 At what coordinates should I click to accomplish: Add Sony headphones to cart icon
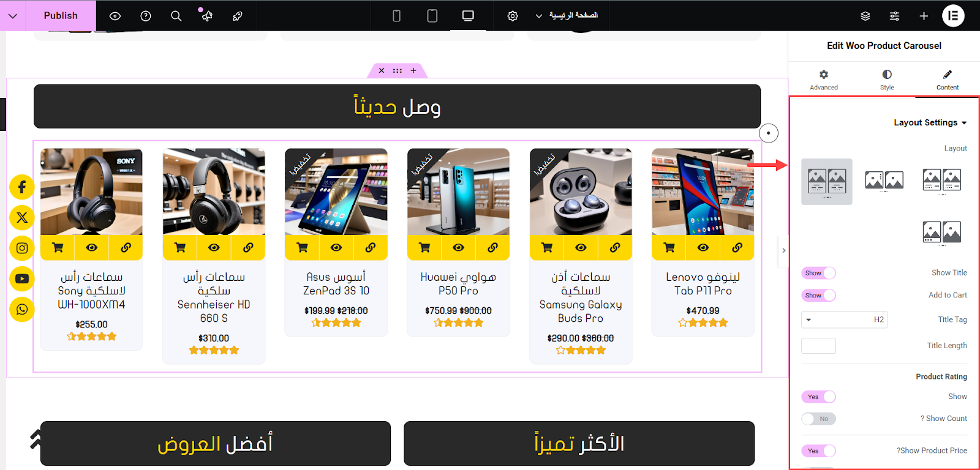(58, 247)
